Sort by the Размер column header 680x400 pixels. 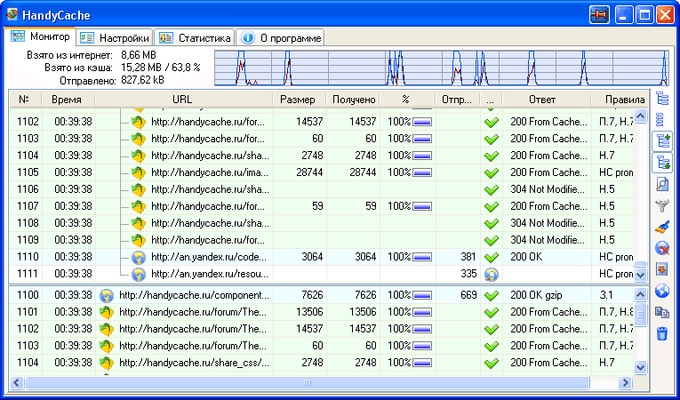(x=298, y=99)
